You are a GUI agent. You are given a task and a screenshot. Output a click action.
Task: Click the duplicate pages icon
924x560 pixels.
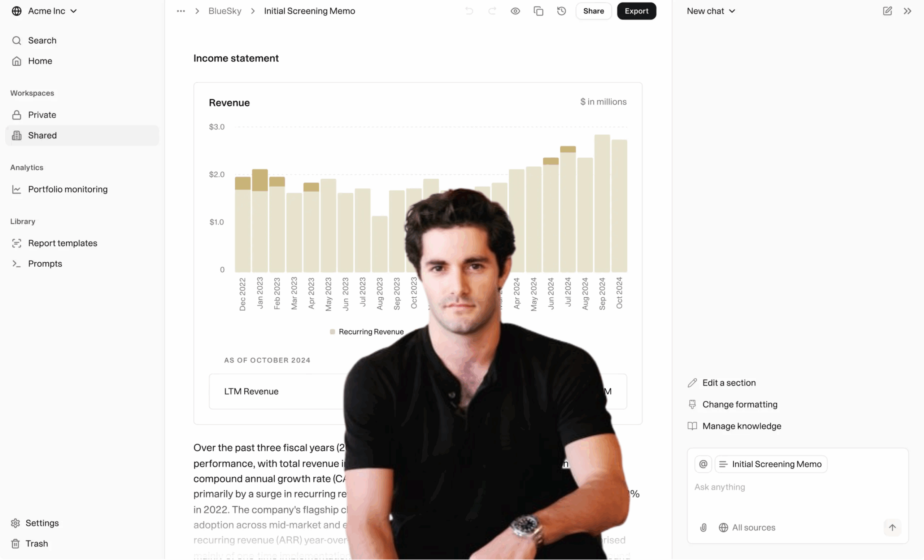538,11
